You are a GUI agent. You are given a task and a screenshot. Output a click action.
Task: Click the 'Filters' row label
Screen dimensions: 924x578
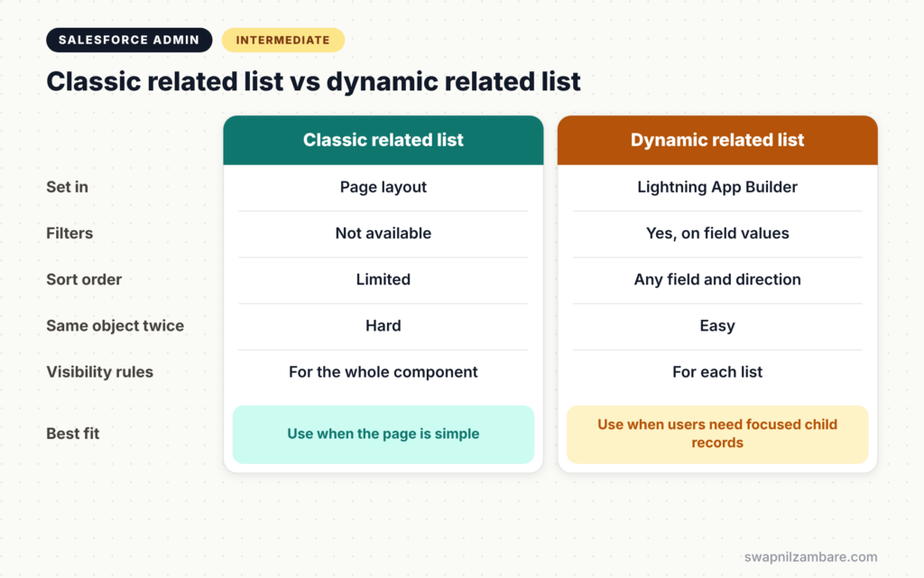(x=69, y=233)
